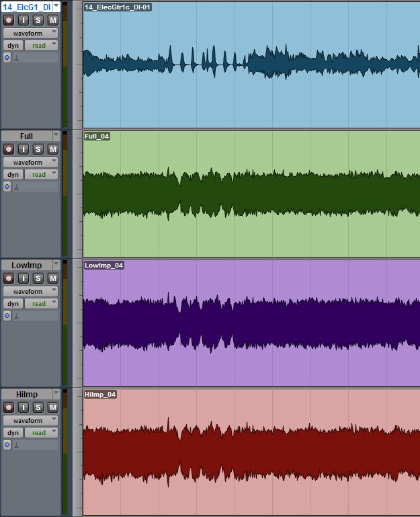Click the Elastic Audio plugin icon on 14_ElcG1_DI
Screen dimensions: 420x517
point(16,58)
